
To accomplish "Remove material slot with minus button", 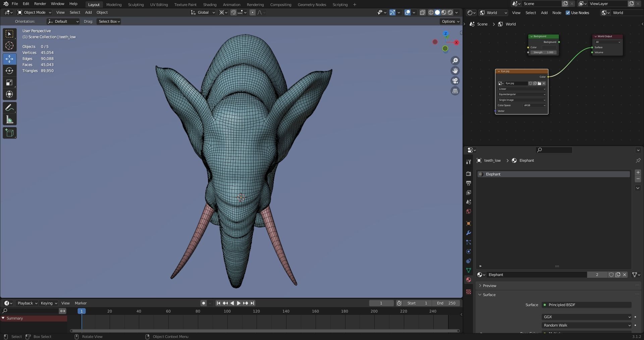I will [638, 179].
